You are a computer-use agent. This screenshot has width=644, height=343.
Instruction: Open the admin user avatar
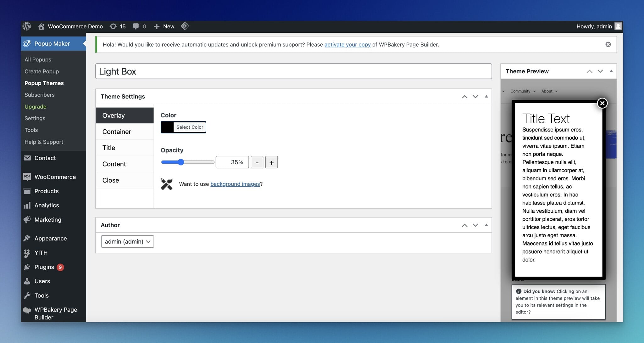tap(618, 26)
